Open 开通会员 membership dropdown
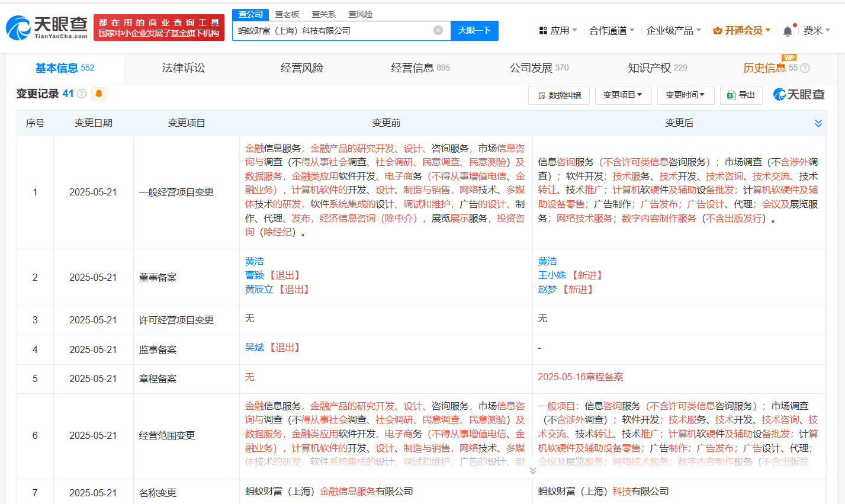This screenshot has height=504, width=845. point(742,30)
